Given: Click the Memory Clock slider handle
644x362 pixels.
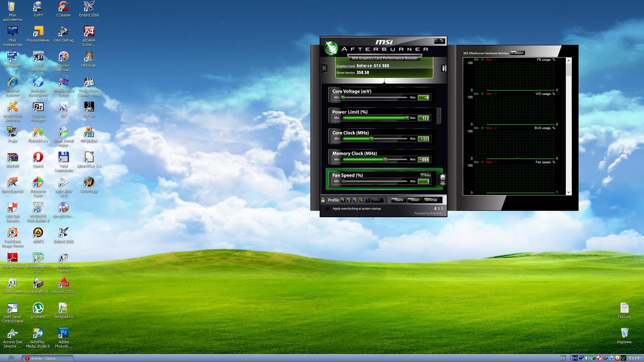Looking at the screenshot, I should 385,160.
